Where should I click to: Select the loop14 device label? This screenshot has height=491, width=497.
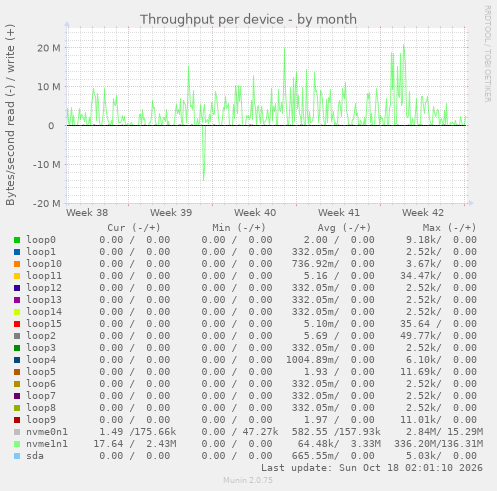[44, 312]
